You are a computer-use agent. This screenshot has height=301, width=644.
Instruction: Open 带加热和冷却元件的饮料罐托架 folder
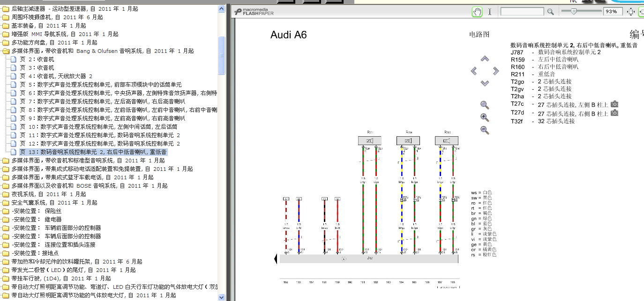coord(77,262)
